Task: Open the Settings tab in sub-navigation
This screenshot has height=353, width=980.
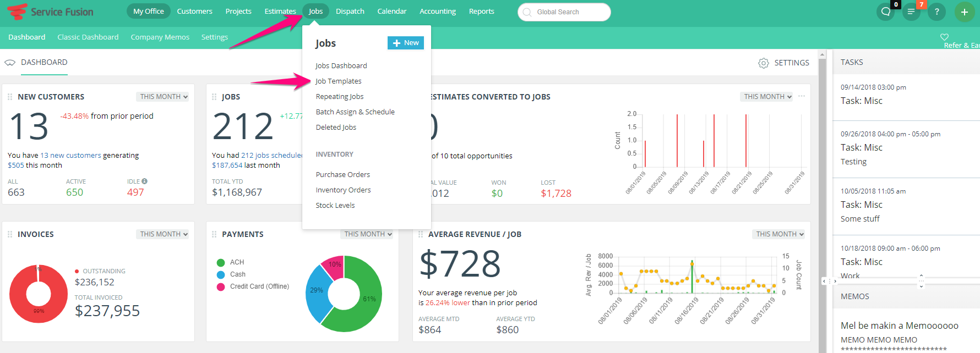Action: point(215,37)
